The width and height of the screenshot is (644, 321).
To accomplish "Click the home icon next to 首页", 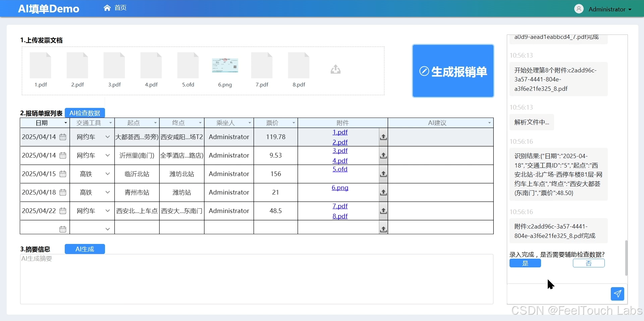I will [x=107, y=8].
